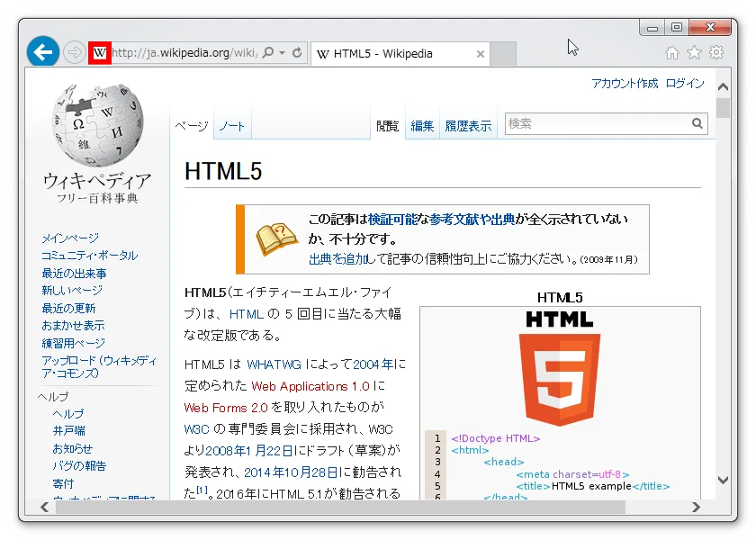Open 新しいページ sidebar link
The width and height of the screenshot is (756, 540).
[72, 290]
